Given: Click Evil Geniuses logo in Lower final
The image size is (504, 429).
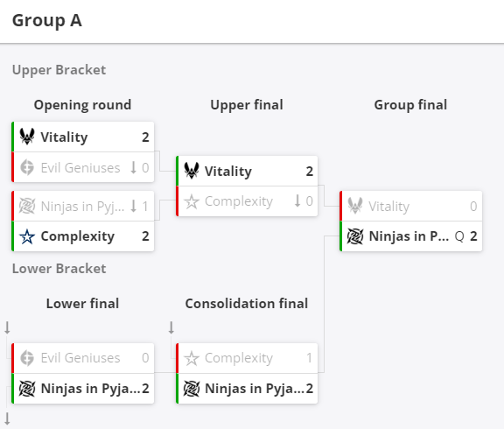Looking at the screenshot, I should [x=27, y=358].
